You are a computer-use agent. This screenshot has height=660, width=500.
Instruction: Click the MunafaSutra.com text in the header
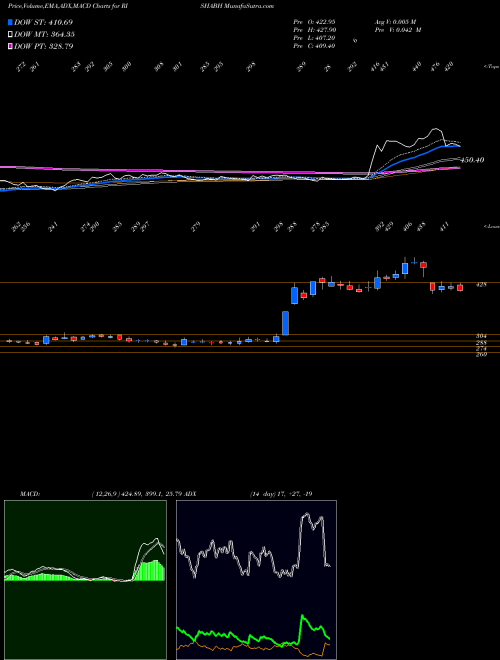click(x=249, y=6)
